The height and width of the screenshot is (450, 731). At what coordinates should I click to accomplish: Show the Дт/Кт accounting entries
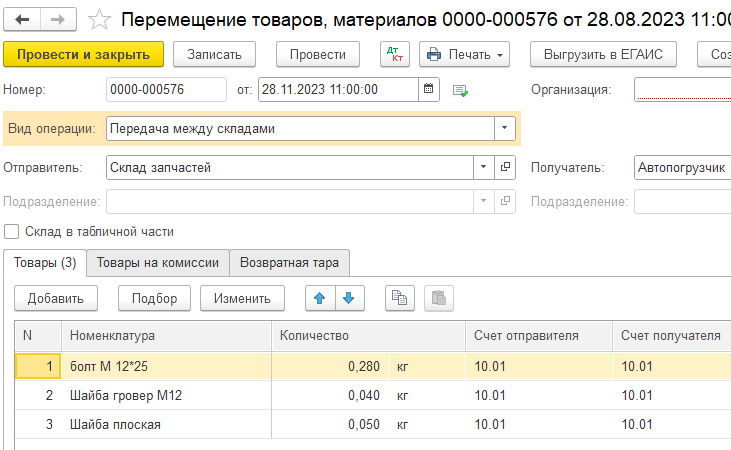pyautogui.click(x=394, y=54)
